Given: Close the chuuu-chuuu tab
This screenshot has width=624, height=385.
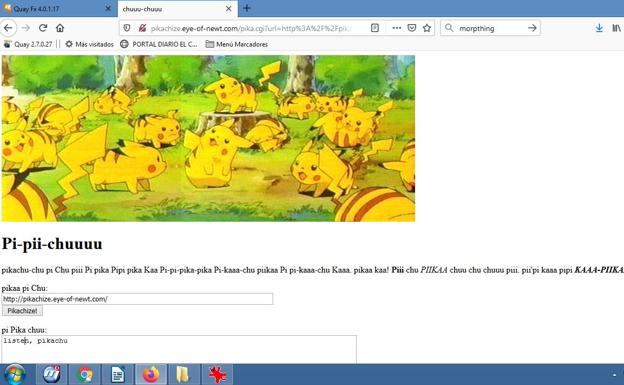Looking at the screenshot, I should [228, 8].
